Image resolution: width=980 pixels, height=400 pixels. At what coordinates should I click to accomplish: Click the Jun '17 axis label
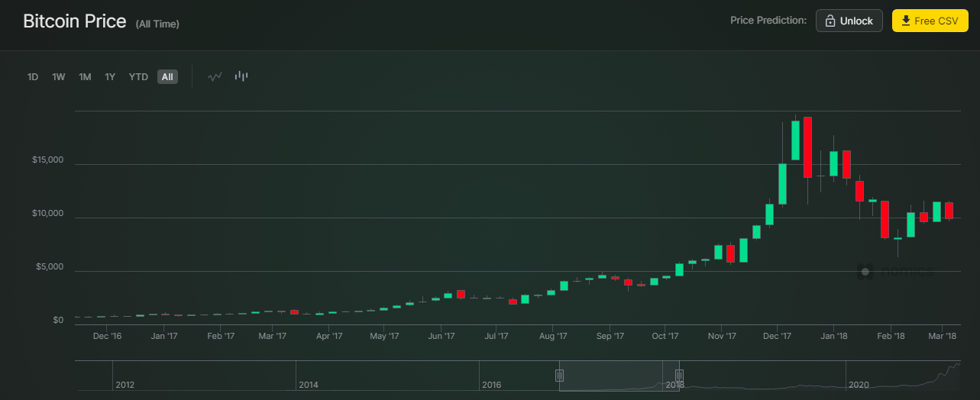click(441, 336)
